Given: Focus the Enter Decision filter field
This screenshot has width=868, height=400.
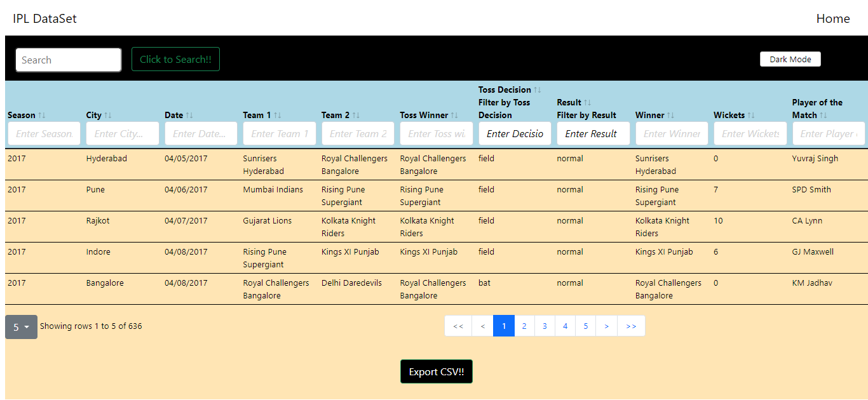Looking at the screenshot, I should (515, 133).
